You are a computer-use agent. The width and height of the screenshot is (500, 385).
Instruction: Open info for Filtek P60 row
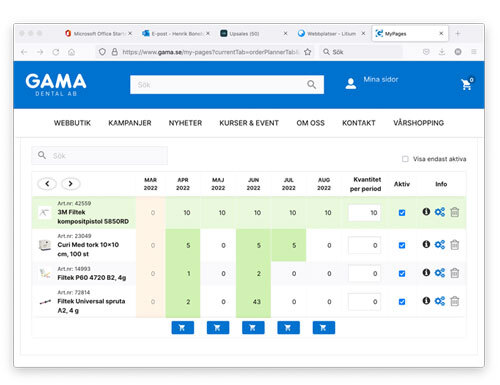coord(426,273)
